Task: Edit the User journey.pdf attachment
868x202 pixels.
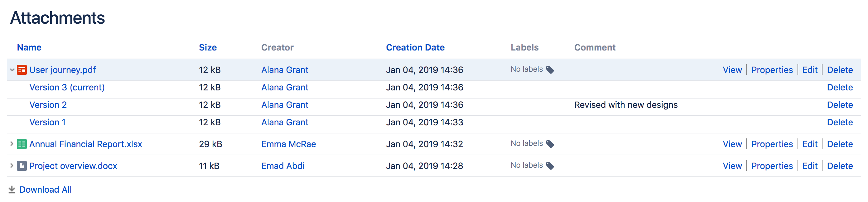Action: [810, 70]
